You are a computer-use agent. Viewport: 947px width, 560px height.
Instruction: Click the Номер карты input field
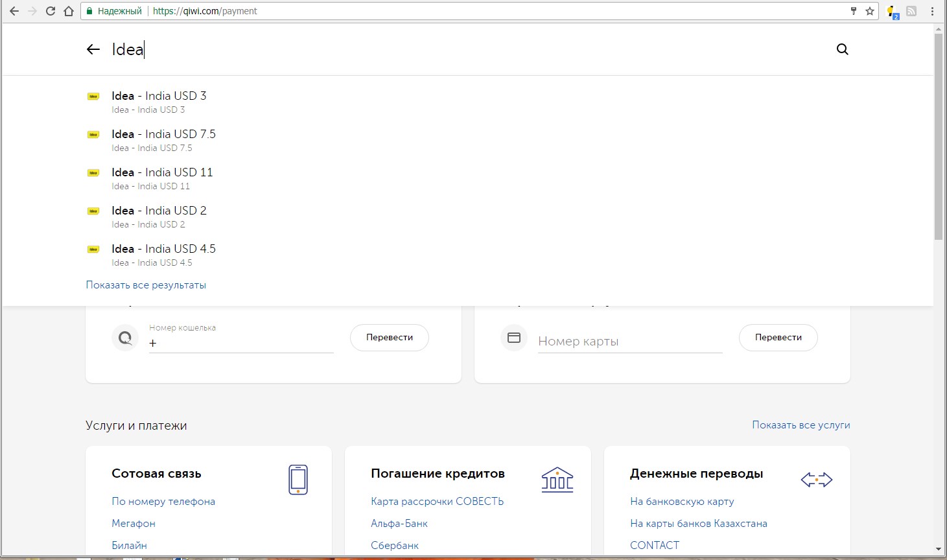(x=629, y=342)
